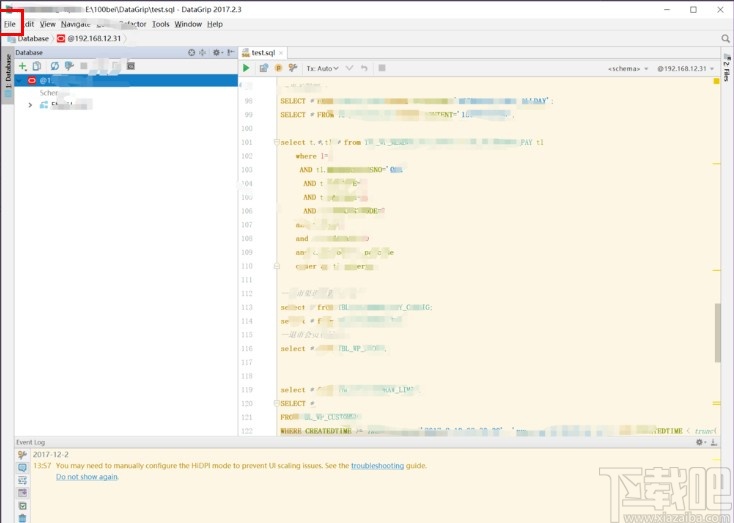Add a new data source with plus icon
This screenshot has height=523, width=734.
pos(22,66)
